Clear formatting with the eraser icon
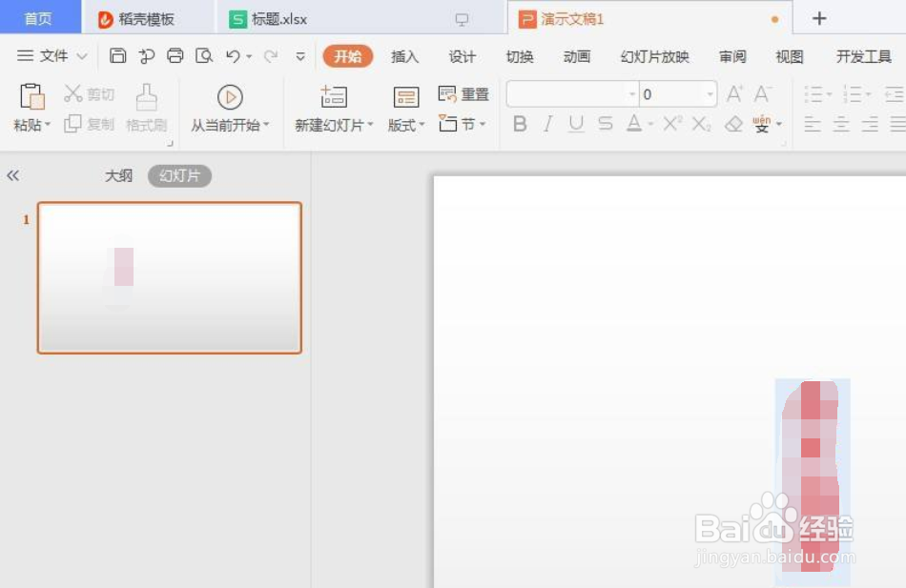 [733, 124]
